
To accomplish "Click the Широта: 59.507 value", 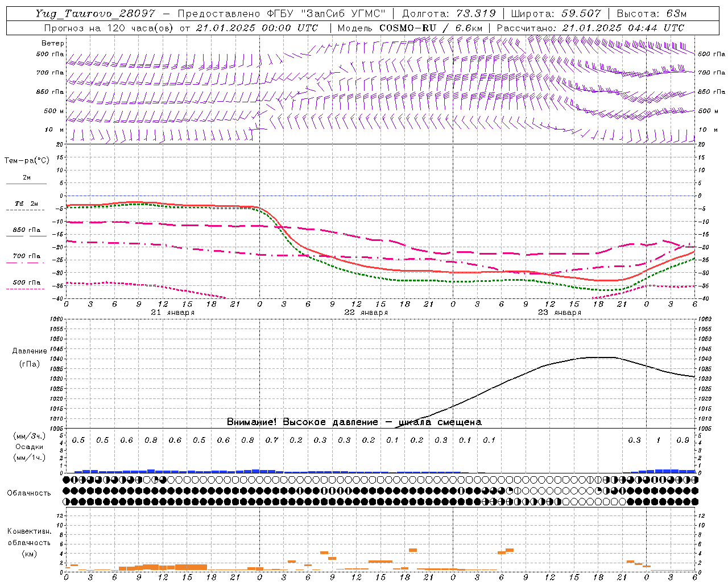I will coord(556,14).
